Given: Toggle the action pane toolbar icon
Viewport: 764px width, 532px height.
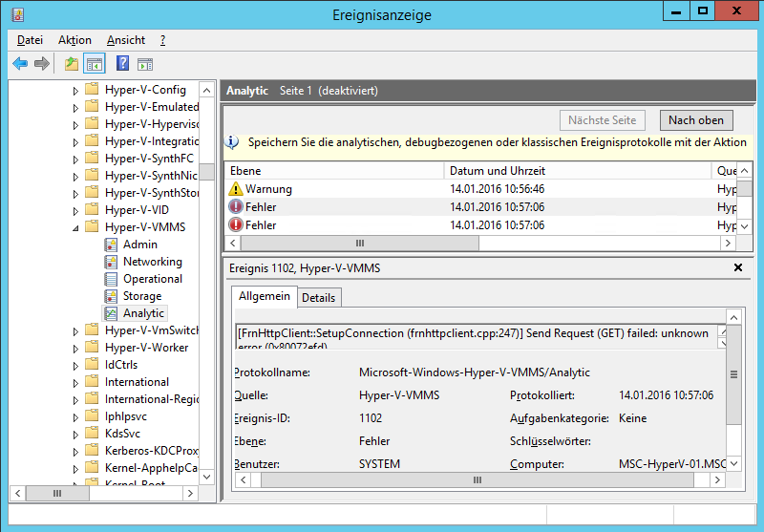Looking at the screenshot, I should (145, 64).
